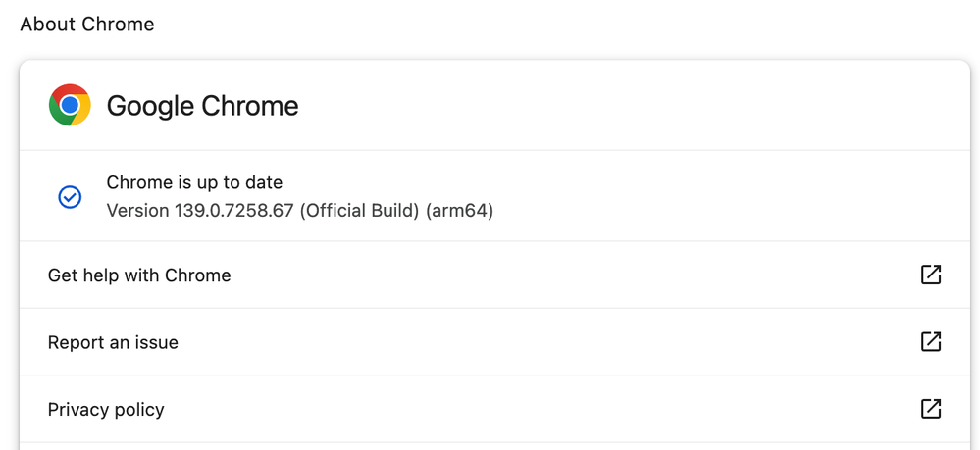Screen dimensions: 980x450
Task: View the Privacy policy text link
Action: [x=106, y=410]
